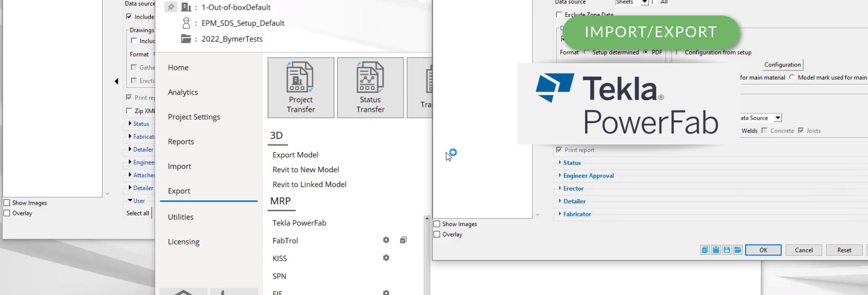Click the open folder icon beside OK
This screenshot has height=295, width=868.
738,250
